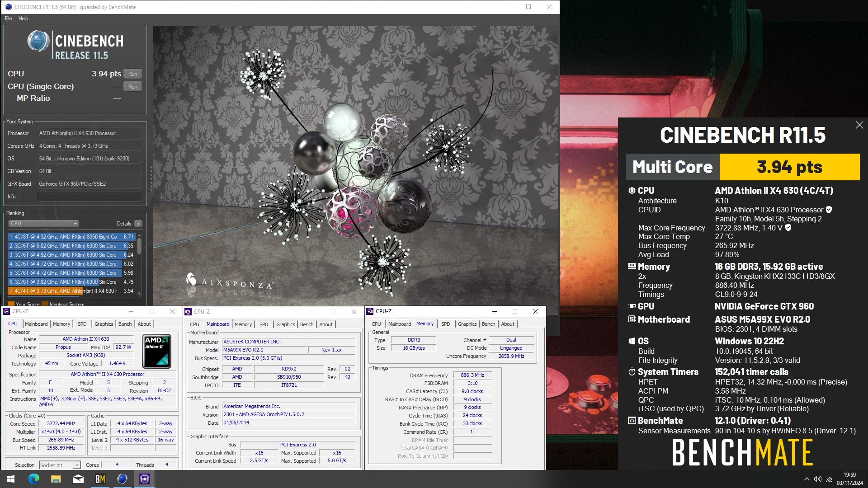Click second CPU-Z window title icon
The width and height of the screenshot is (868, 488).
pos(188,312)
